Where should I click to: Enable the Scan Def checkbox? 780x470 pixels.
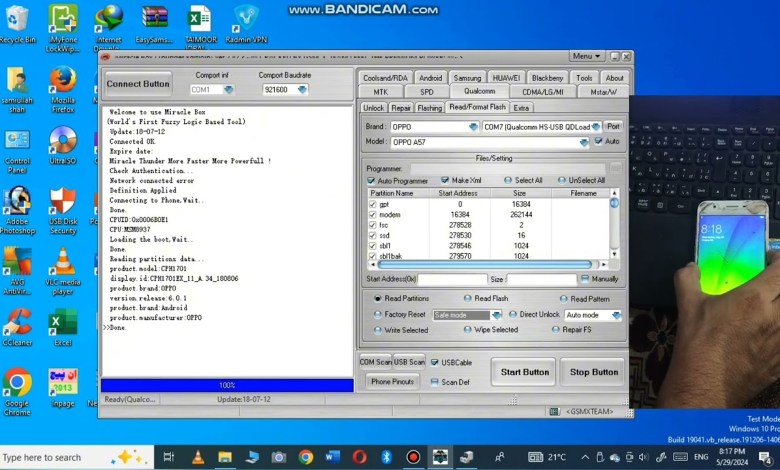[435, 382]
